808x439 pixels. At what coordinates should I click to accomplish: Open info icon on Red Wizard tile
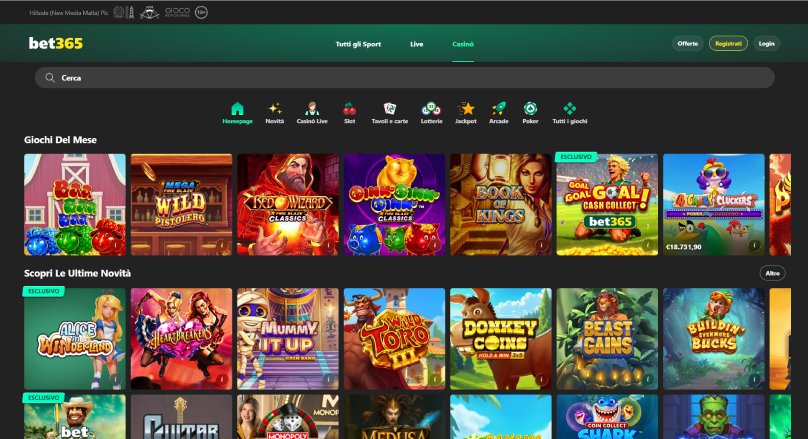pyautogui.click(x=329, y=245)
